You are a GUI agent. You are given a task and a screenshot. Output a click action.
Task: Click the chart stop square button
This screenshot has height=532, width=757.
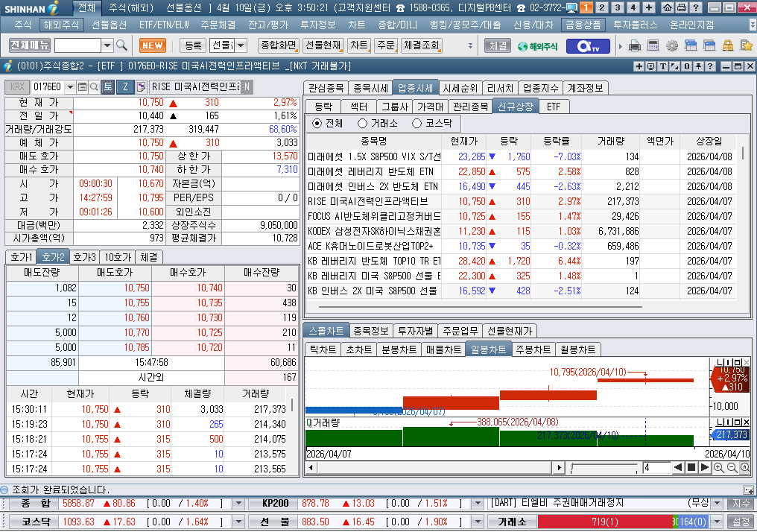coord(691,467)
